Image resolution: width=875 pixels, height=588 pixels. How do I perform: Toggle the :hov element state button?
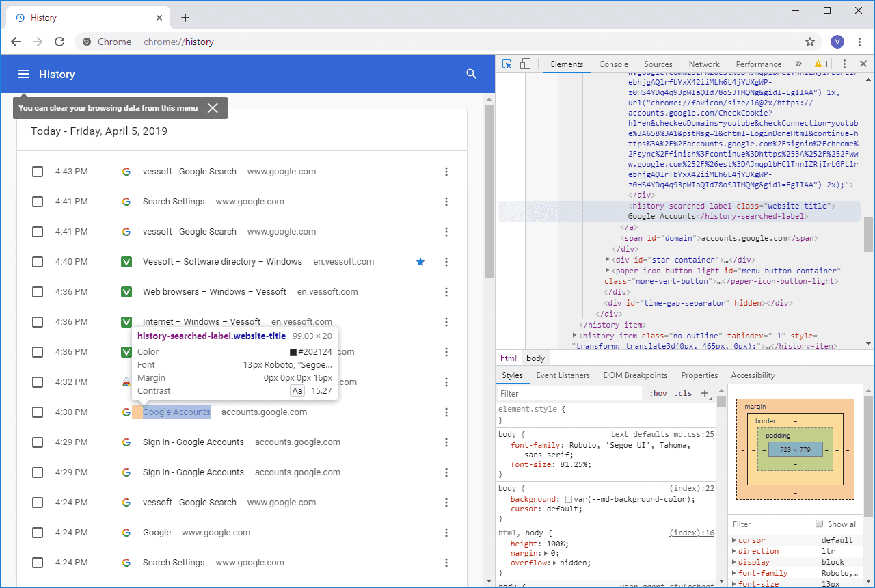point(659,393)
